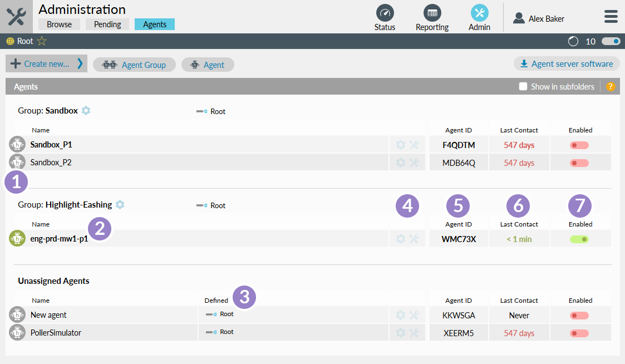Open the hamburger menu top right
625x364 pixels.
pos(611,16)
